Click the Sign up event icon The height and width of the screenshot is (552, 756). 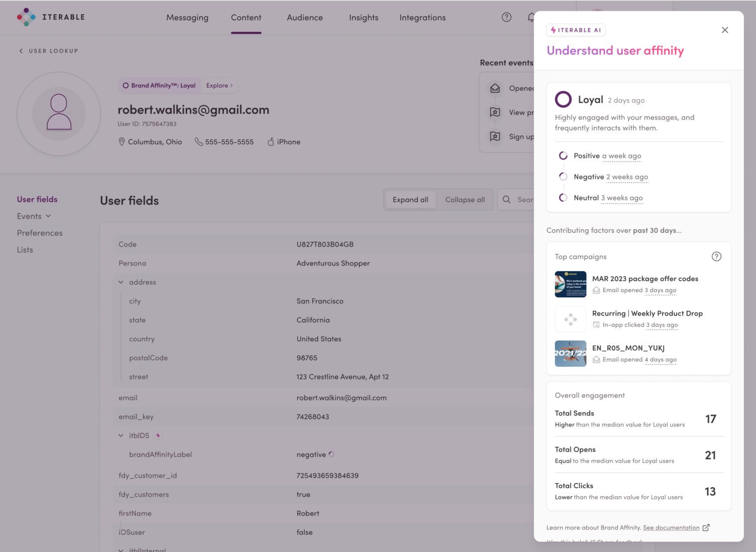click(x=495, y=136)
